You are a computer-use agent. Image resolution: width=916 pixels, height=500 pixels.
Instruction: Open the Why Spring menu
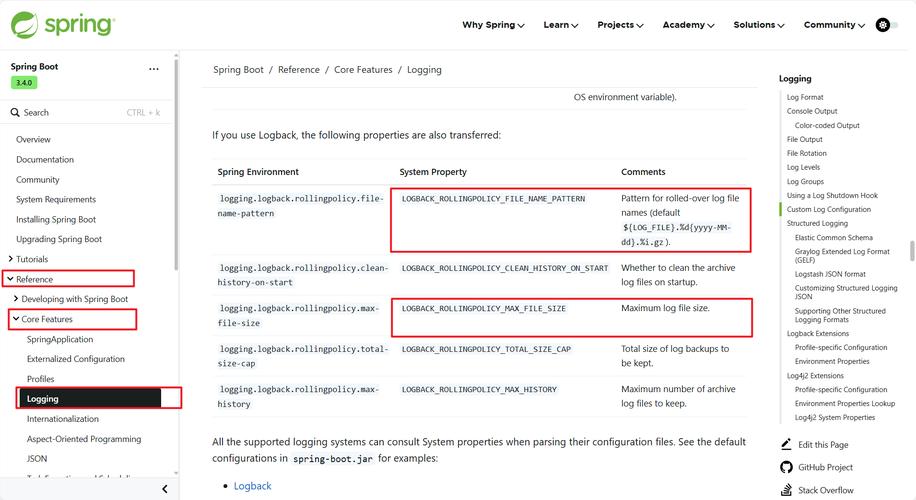tap(493, 25)
